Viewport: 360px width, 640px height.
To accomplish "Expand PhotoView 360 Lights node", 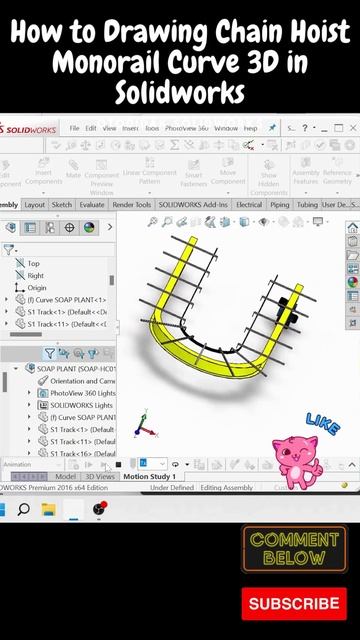I will point(29,393).
